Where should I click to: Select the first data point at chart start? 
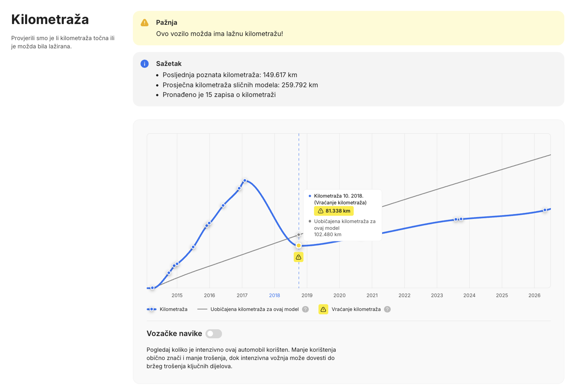pos(152,288)
